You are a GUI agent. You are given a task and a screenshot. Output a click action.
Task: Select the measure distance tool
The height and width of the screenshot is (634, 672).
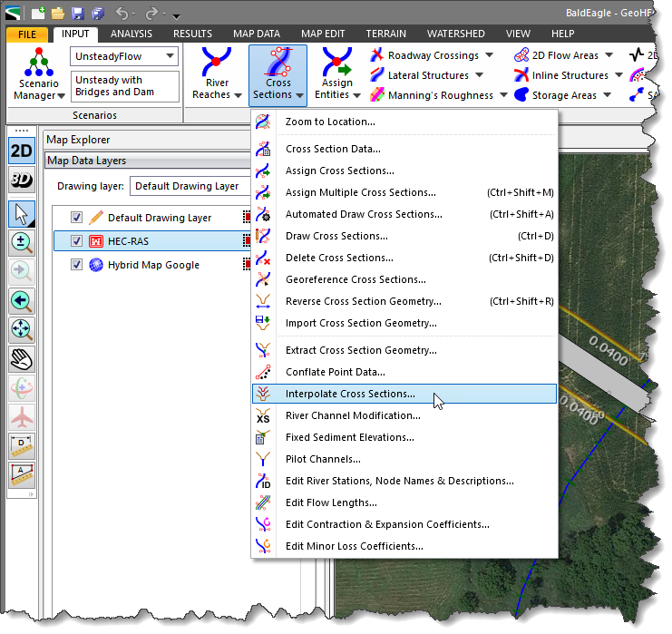[x=22, y=446]
